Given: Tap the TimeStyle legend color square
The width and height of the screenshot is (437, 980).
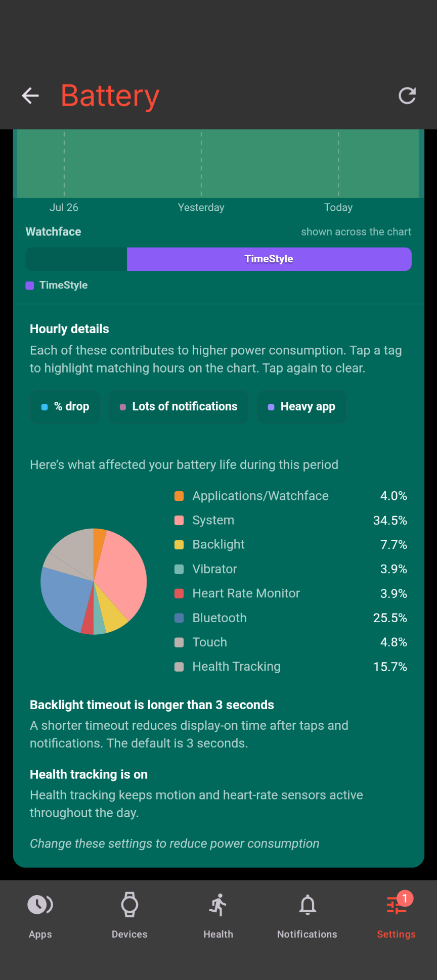Looking at the screenshot, I should (30, 286).
